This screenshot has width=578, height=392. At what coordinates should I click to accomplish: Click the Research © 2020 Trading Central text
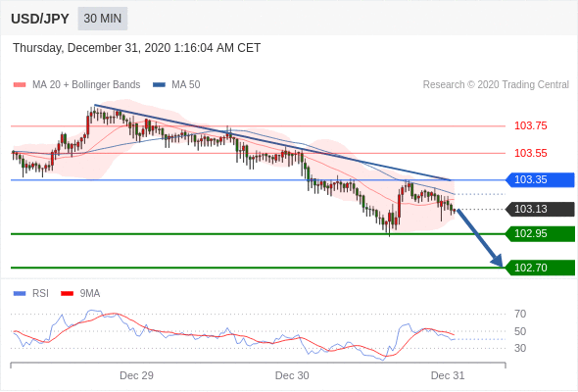tap(496, 85)
